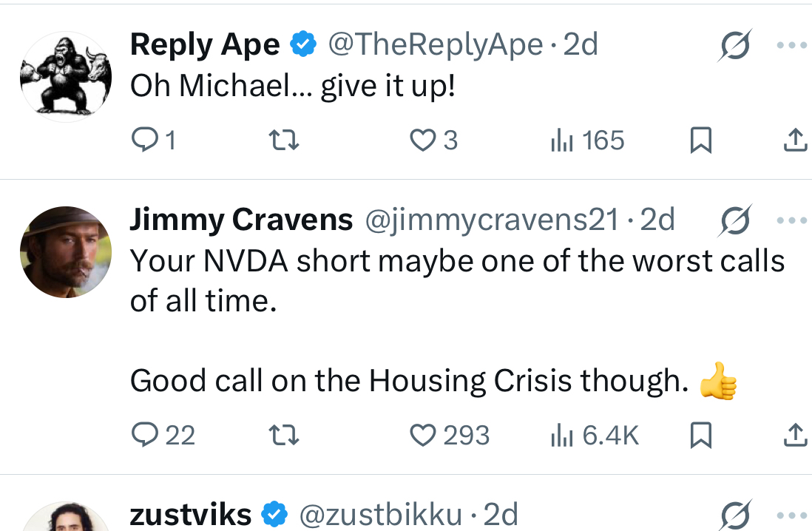Open @jimmycravens21 profile handle

coord(492,220)
